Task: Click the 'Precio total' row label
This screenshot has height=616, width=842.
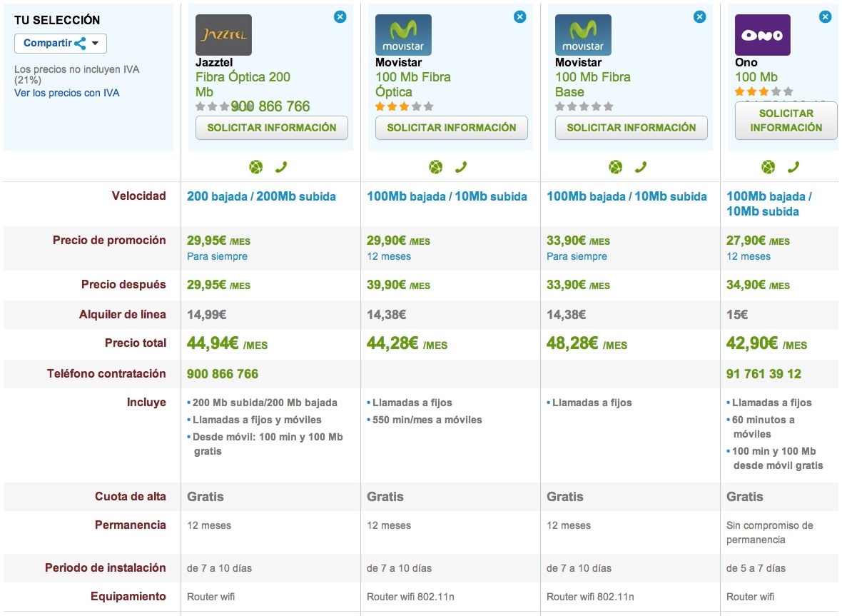Action: [136, 343]
